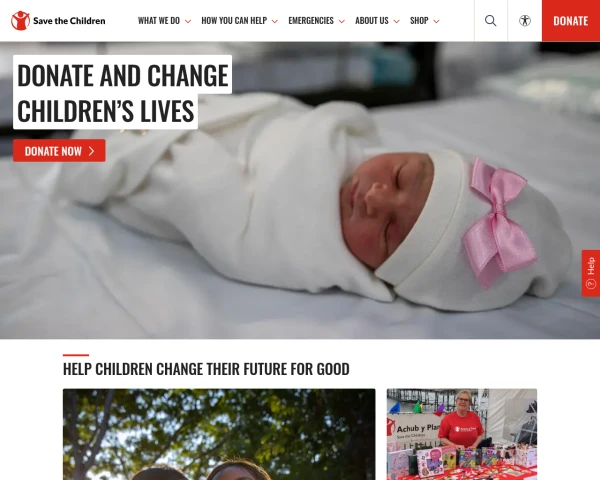Open the stall volunteer photo thumbnail
Screen dimensions: 600x480
click(462, 434)
